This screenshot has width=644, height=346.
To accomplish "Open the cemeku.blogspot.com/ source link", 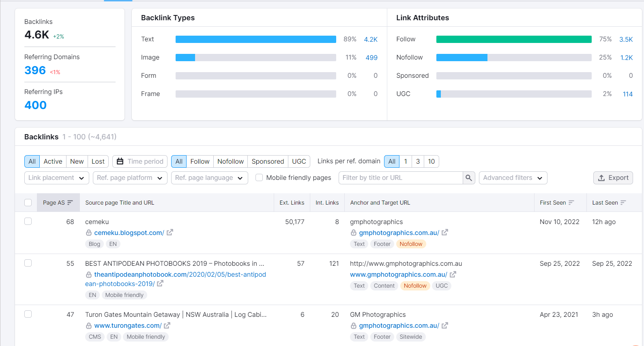I will 129,233.
